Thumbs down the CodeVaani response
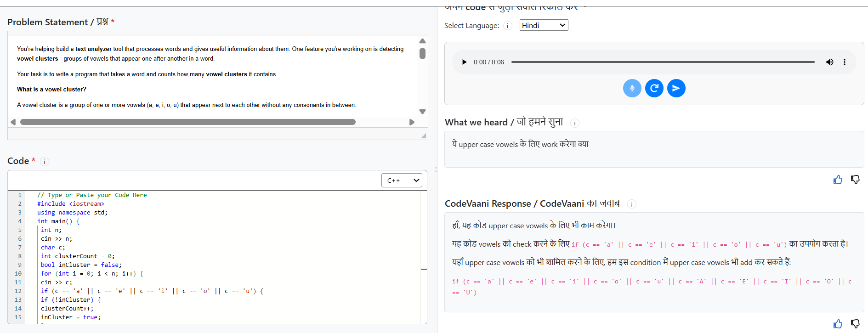Viewport: 868px width, 333px height. click(x=855, y=324)
